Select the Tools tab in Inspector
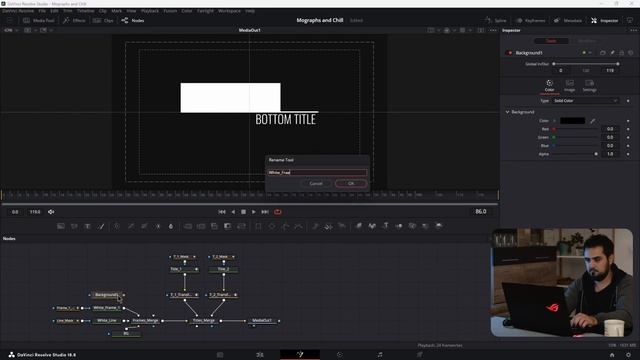640x360 pixels. (x=551, y=41)
